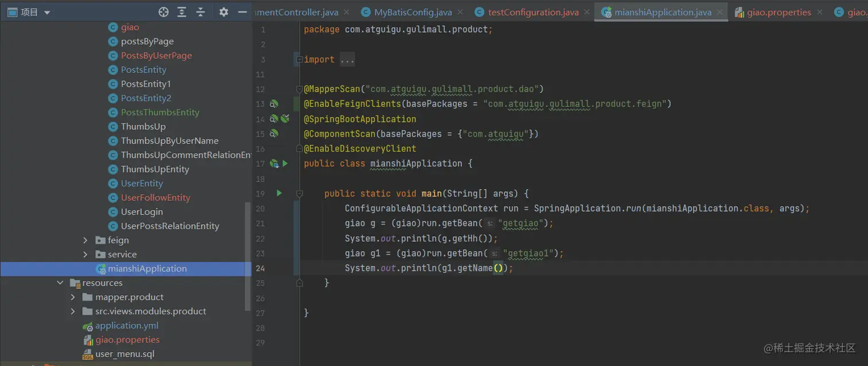Close the giao.properties tab

pyautogui.click(x=819, y=12)
